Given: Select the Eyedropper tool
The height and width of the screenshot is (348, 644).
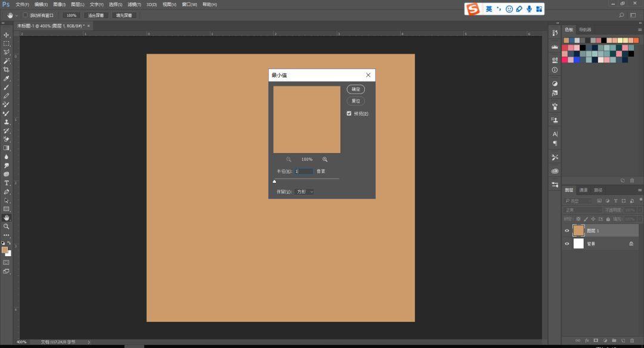Looking at the screenshot, I should pos(6,79).
